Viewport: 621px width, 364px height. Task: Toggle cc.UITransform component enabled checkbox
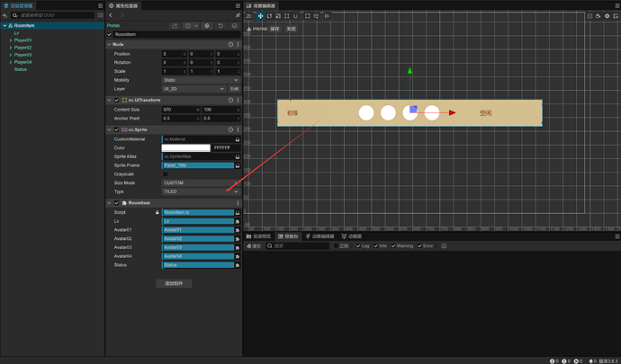(x=116, y=100)
